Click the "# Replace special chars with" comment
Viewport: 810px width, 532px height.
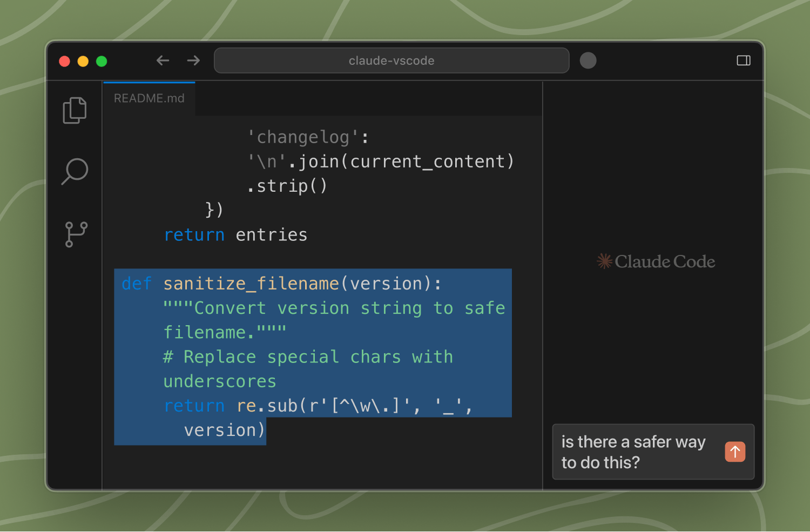click(x=308, y=357)
